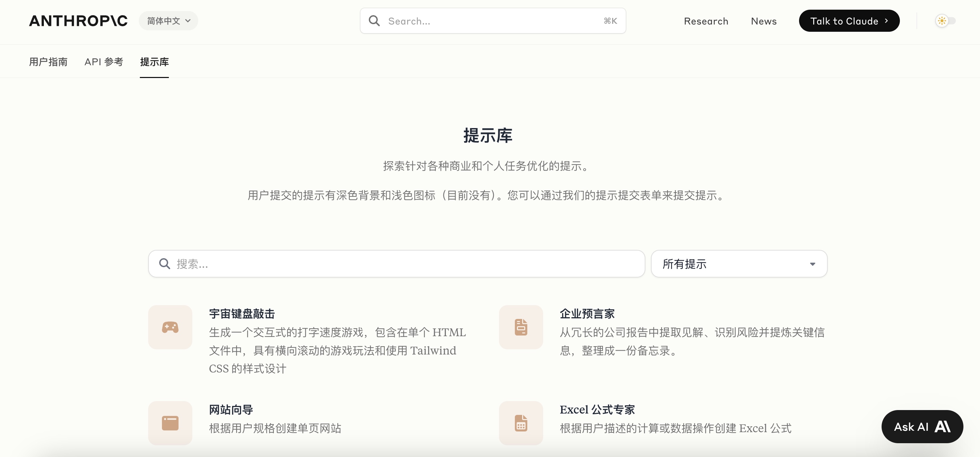Image resolution: width=980 pixels, height=457 pixels.
Task: Click the game controller icon for 宇宙键盘敲击
Action: tap(170, 327)
